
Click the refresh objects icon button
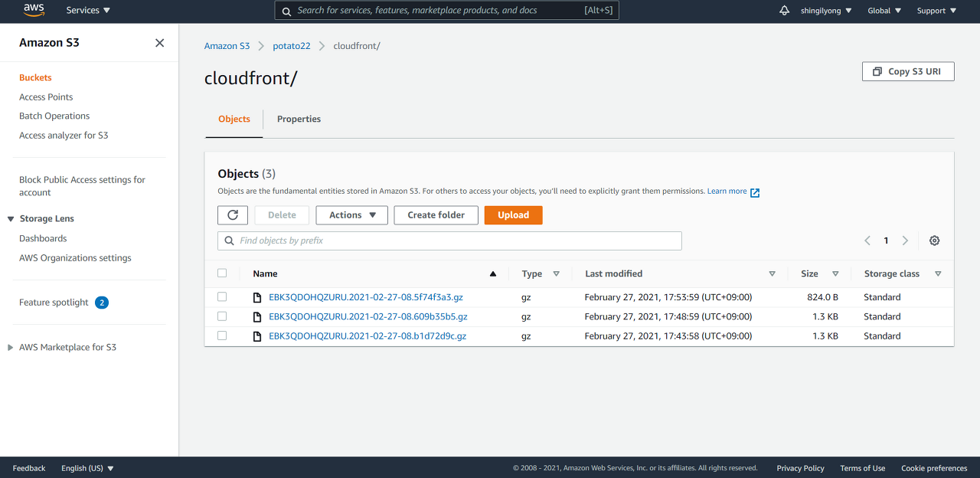point(233,215)
